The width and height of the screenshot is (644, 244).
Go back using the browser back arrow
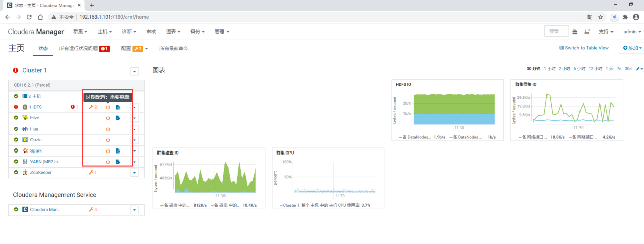coord(7,17)
